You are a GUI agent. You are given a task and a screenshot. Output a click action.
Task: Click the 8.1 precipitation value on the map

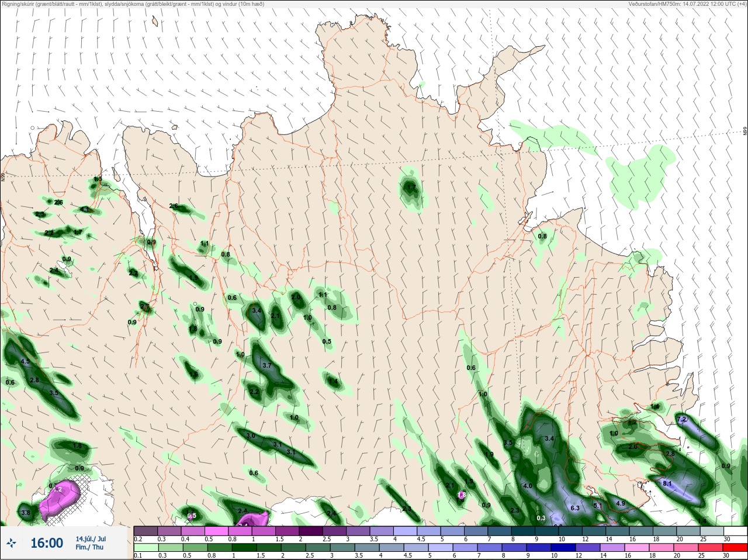click(667, 484)
